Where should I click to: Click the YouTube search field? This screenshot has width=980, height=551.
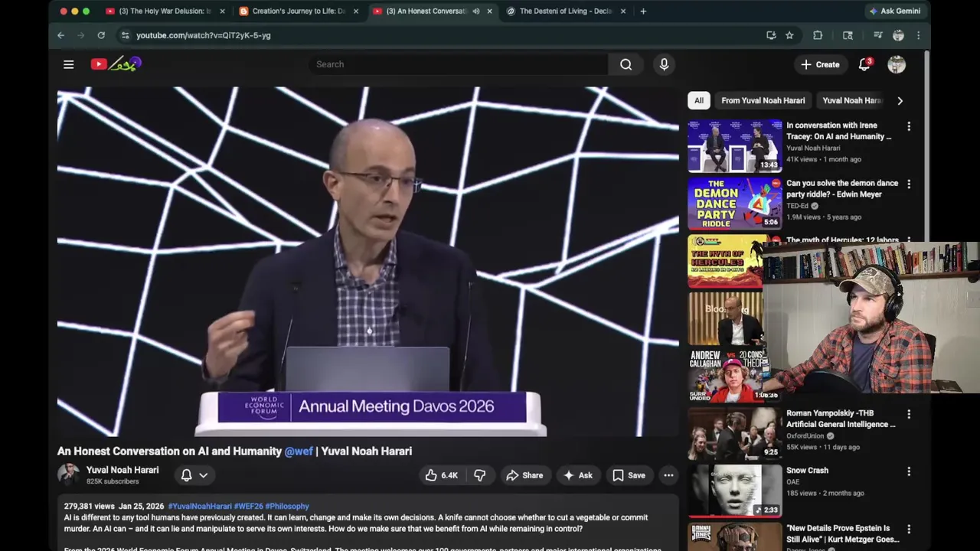tap(458, 64)
